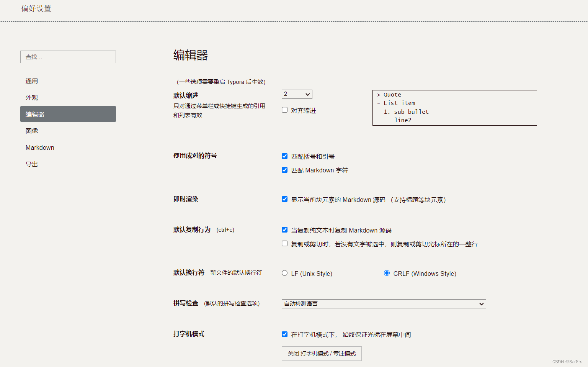Switch to the 外观 settings section
The width and height of the screenshot is (588, 367).
pos(32,98)
